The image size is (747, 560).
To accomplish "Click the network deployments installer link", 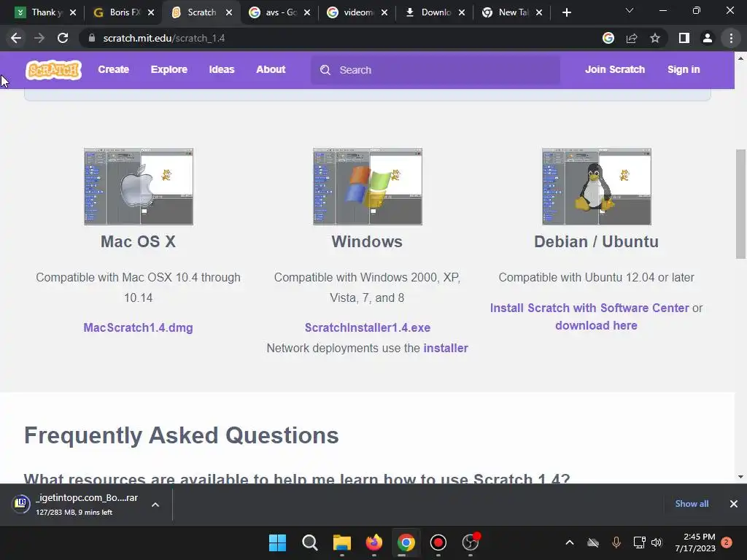I will point(446,348).
